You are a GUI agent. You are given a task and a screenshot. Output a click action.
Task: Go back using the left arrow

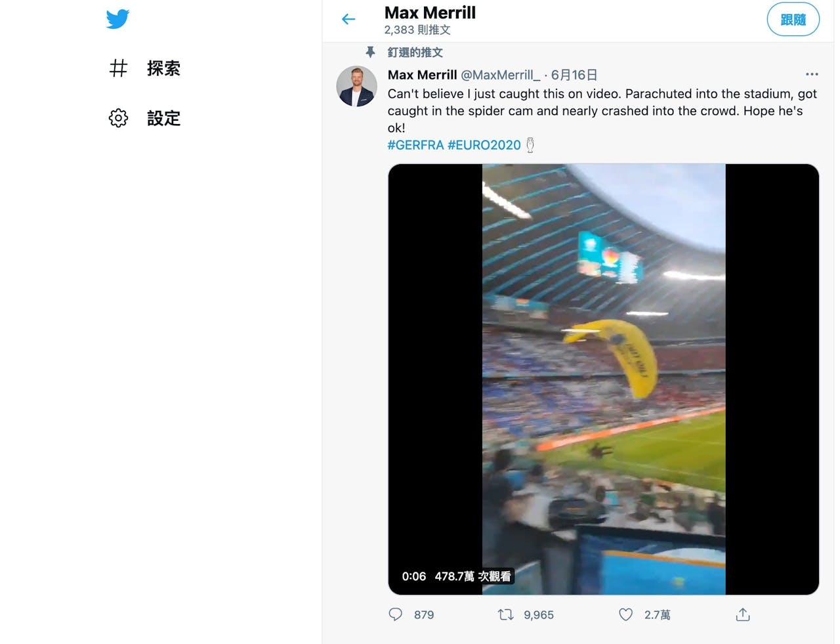(348, 20)
